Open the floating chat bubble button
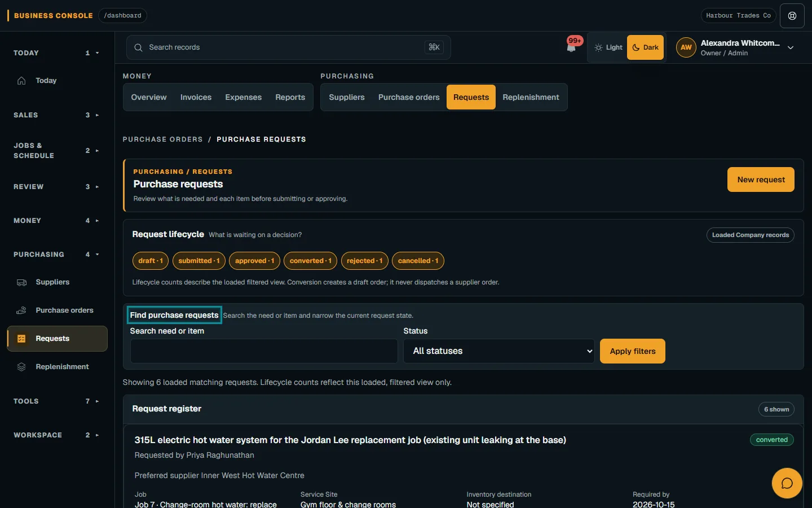The height and width of the screenshot is (508, 812). (x=787, y=483)
